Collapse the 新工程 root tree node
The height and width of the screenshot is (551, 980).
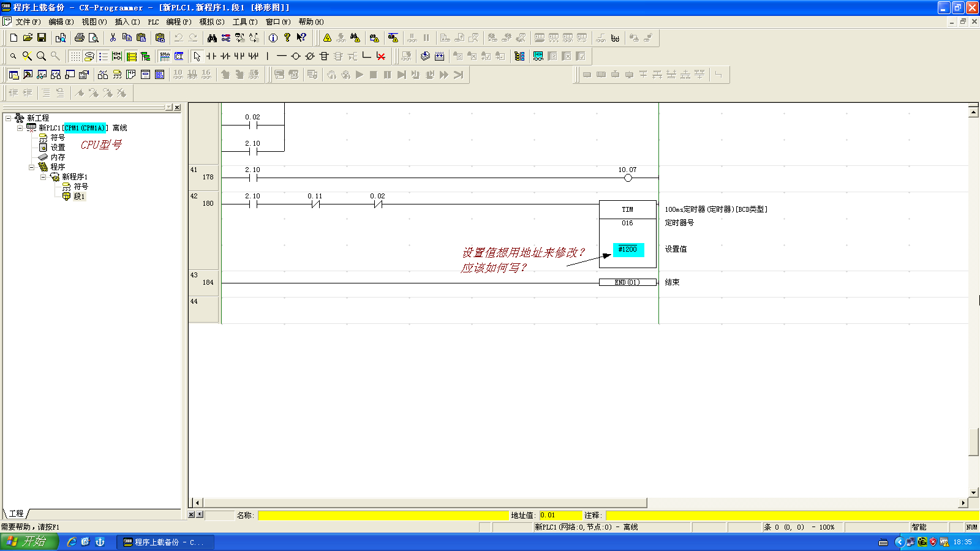pyautogui.click(x=8, y=118)
